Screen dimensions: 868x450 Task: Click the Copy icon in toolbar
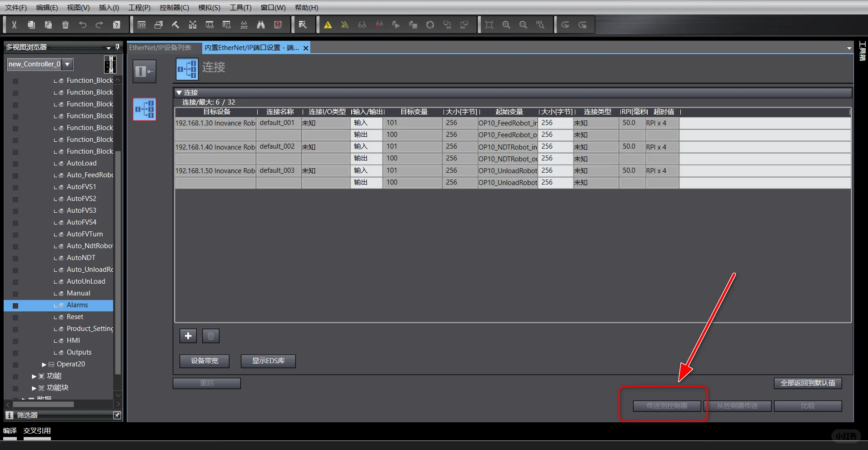(x=31, y=25)
